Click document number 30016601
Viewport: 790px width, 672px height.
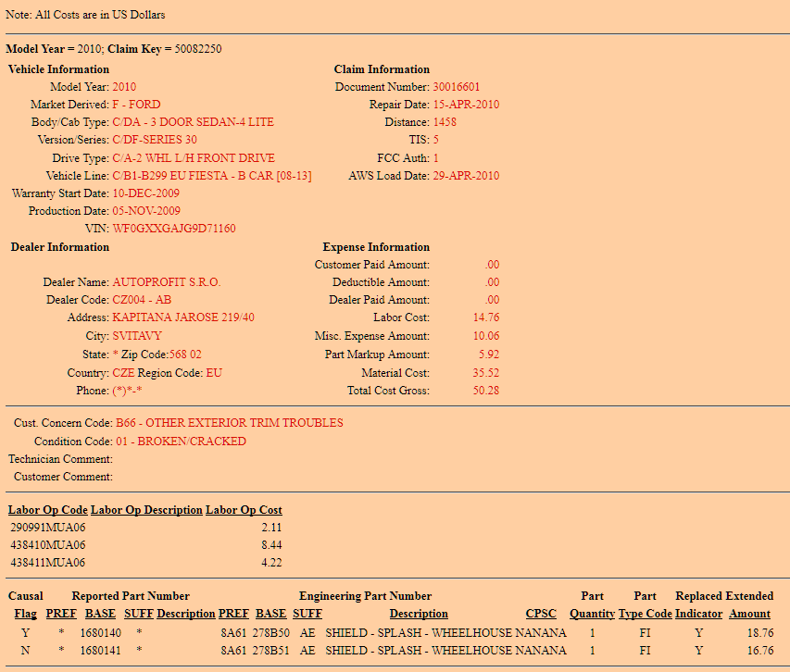[457, 87]
